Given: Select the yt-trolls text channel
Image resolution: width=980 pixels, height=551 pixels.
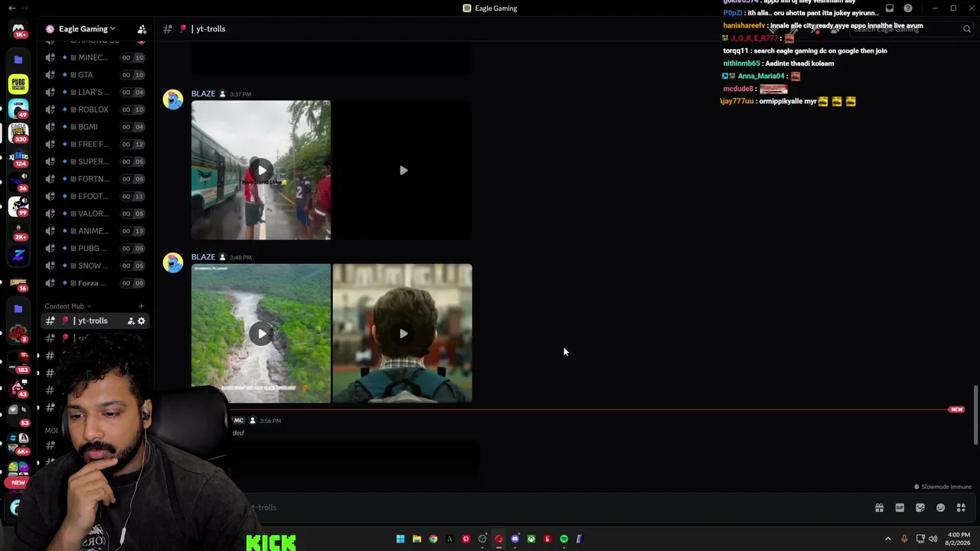Looking at the screenshot, I should 95,321.
